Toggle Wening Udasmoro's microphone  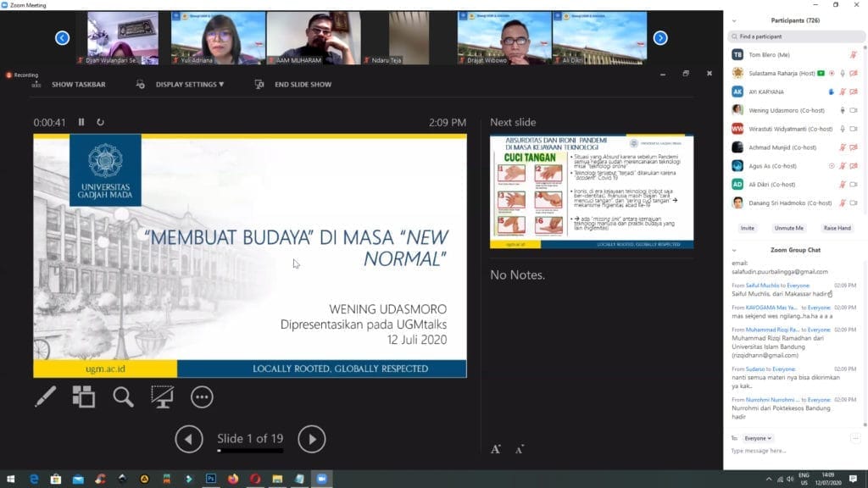pos(843,111)
